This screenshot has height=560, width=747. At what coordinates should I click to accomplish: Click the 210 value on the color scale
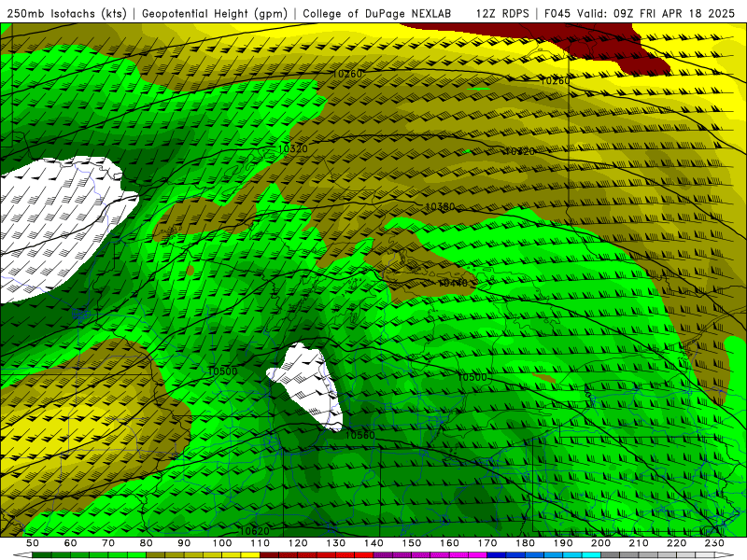coord(639,543)
